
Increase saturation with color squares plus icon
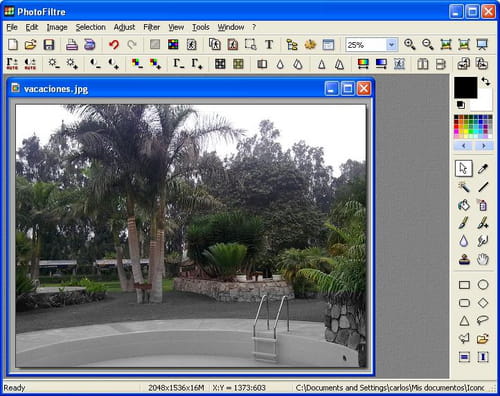155,64
